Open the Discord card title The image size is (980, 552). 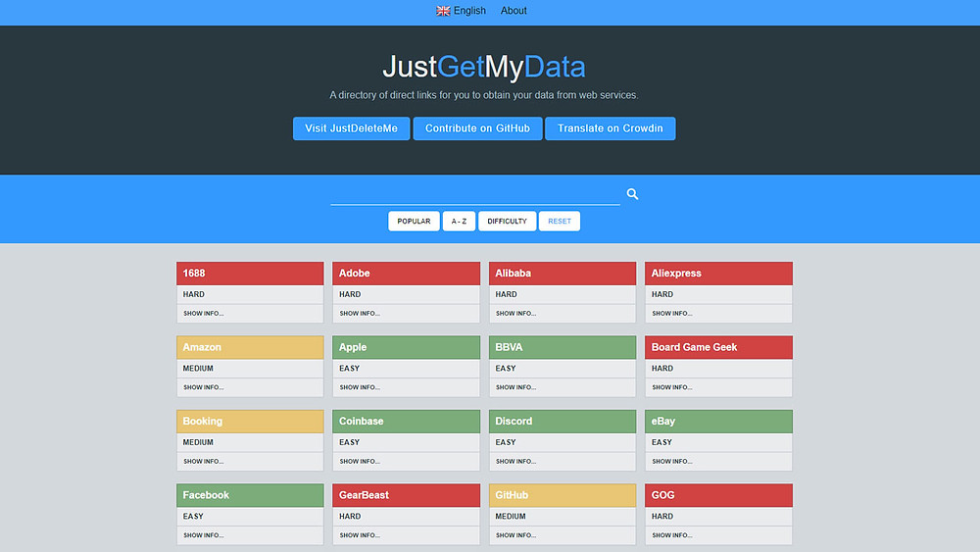coord(563,422)
